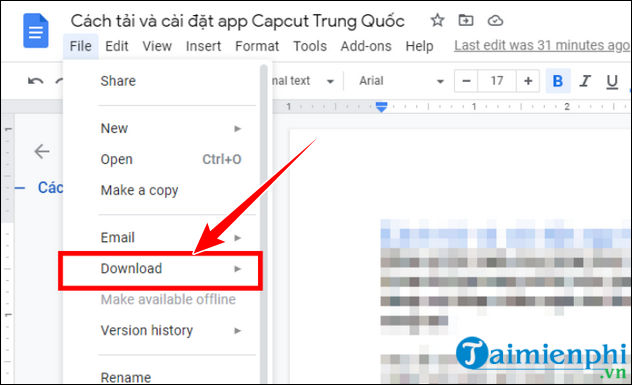Click the document title text
This screenshot has height=385, width=632.
(x=237, y=21)
